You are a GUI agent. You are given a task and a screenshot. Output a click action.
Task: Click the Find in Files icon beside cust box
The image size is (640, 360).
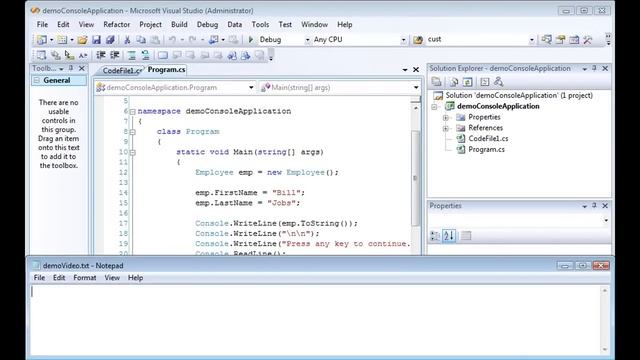(418, 40)
